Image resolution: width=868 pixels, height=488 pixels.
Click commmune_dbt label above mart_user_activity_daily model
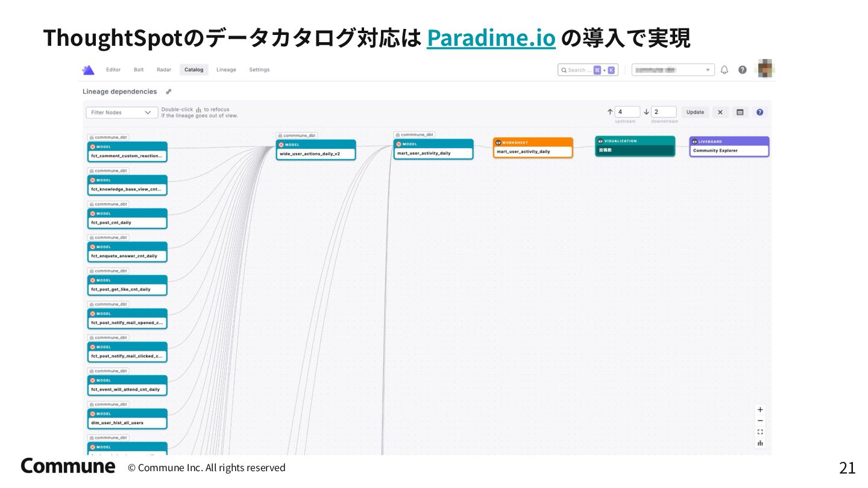(414, 135)
